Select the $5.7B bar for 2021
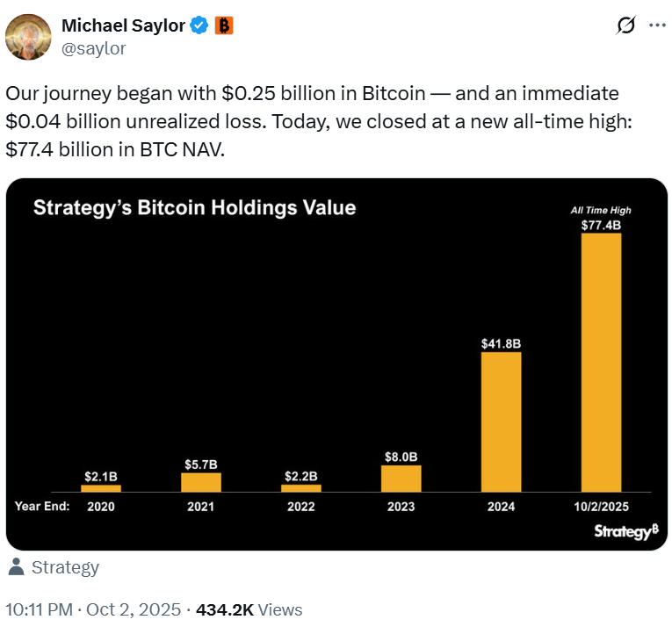This screenshot has width=672, height=634. (201, 481)
